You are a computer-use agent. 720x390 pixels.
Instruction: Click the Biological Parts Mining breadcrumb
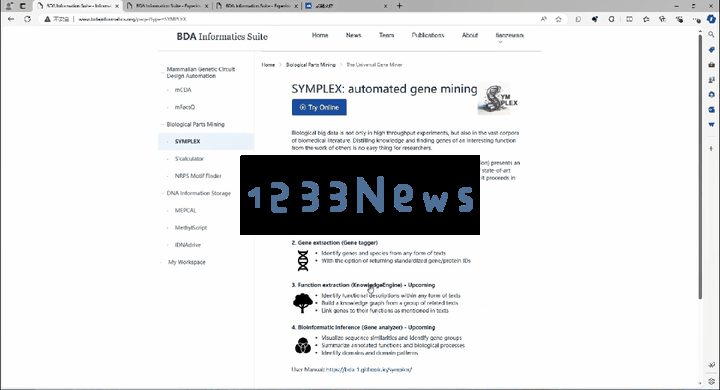311,65
